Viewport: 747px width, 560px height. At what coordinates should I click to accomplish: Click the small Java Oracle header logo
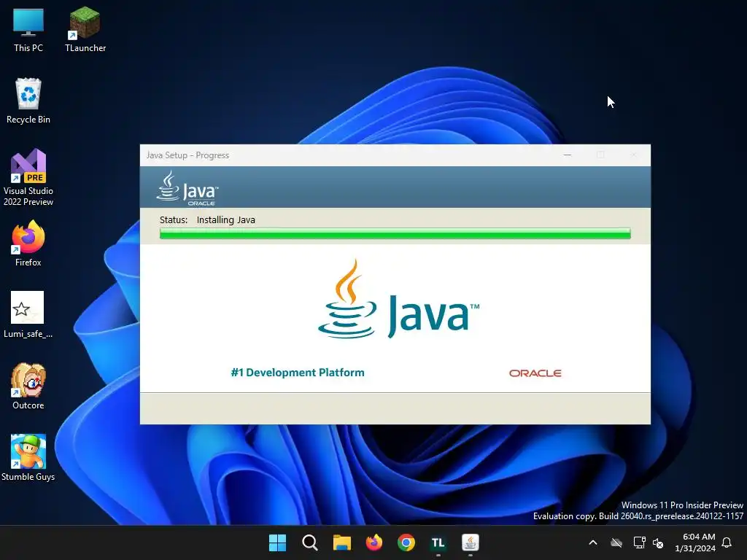click(187, 189)
